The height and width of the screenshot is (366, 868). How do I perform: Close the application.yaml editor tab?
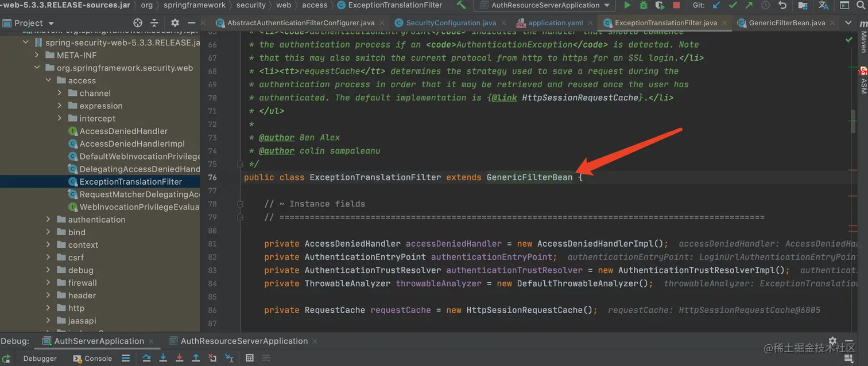591,23
